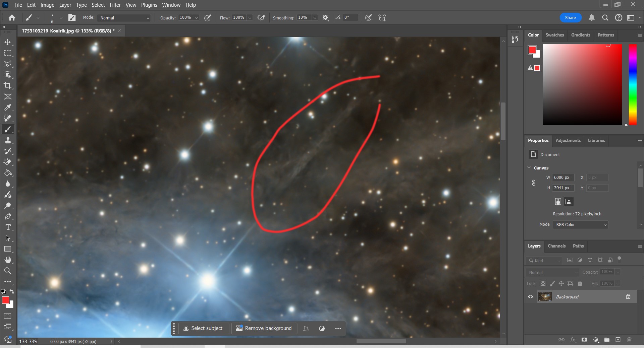Toggle symmetry paint options
644x348 pixels.
tap(382, 18)
